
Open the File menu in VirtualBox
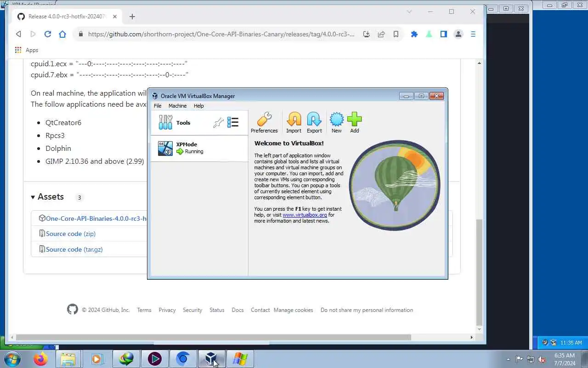point(158,106)
